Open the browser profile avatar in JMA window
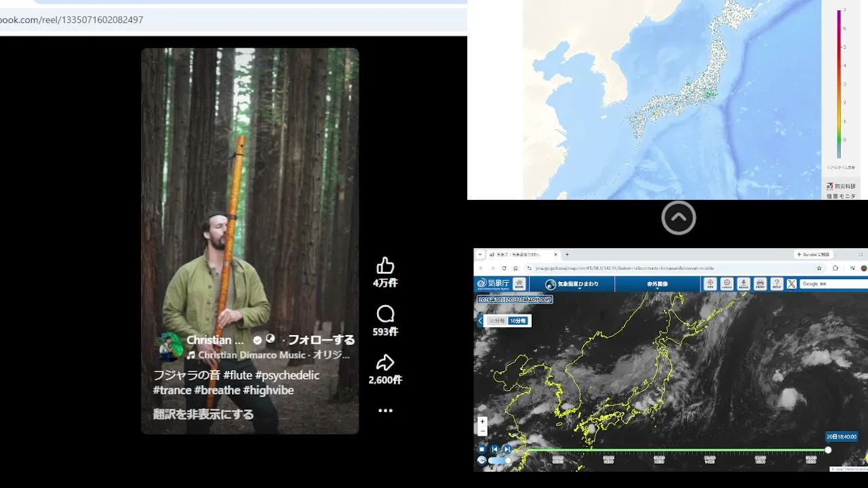The width and height of the screenshot is (868, 488). [x=865, y=268]
